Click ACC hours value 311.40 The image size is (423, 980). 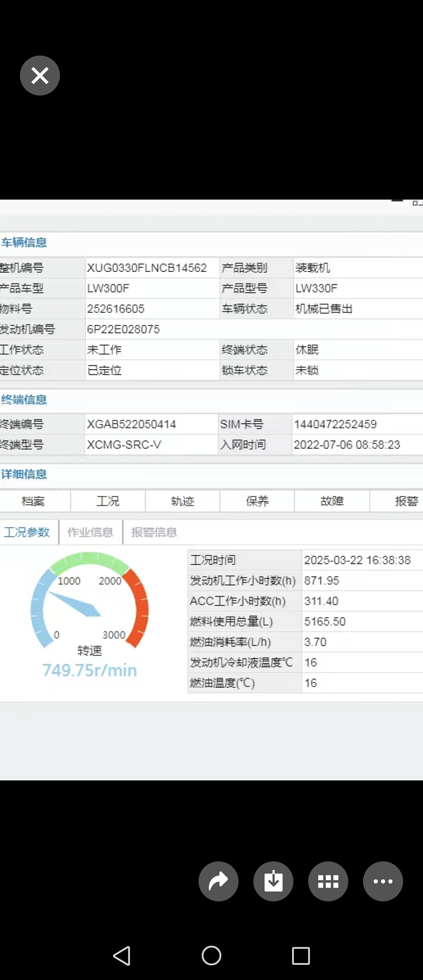click(321, 601)
